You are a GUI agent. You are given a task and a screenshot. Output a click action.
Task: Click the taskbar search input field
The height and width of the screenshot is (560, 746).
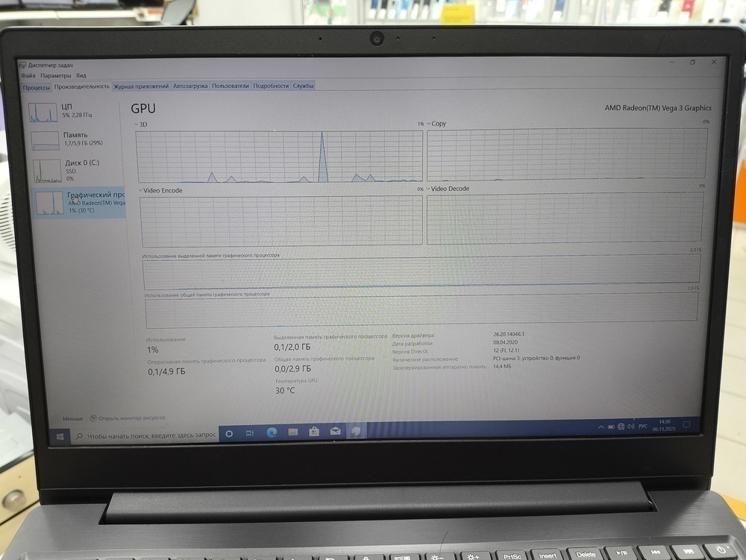149,435
